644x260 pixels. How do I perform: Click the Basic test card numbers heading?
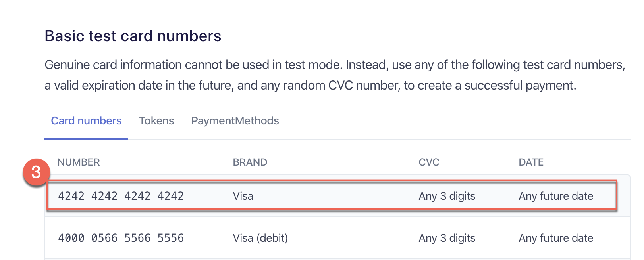tap(133, 36)
